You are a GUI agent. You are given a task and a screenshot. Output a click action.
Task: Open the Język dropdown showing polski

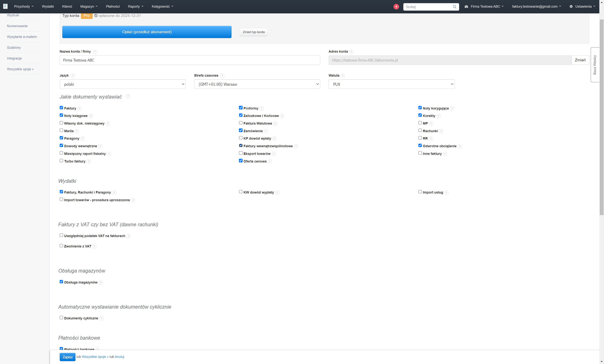point(123,84)
